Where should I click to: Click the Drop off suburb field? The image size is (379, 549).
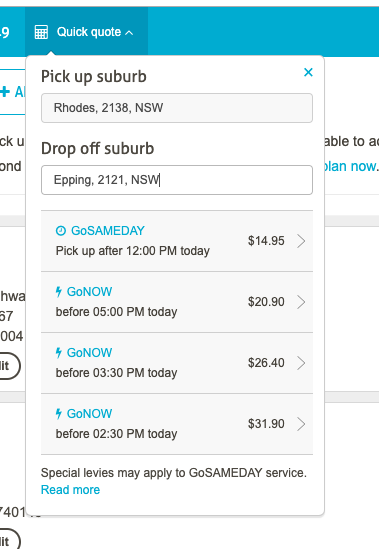coord(177,180)
